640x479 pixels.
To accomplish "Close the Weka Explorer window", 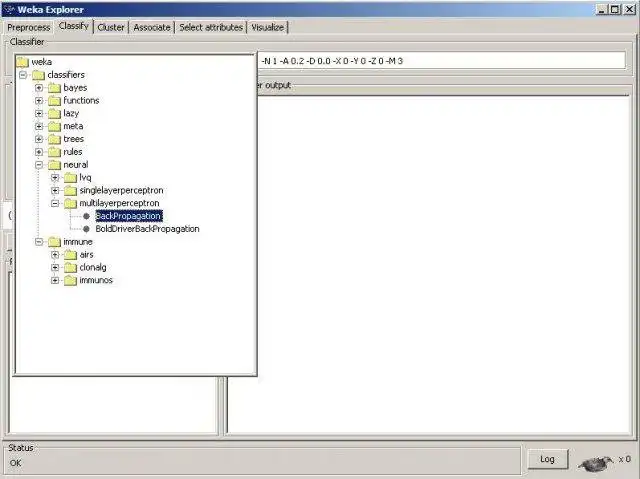I will 629,9.
